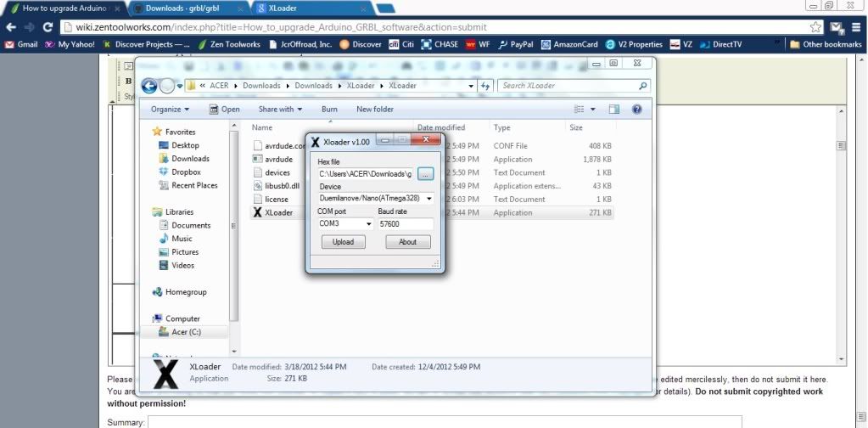This screenshot has height=428, width=868.
Task: Select the license text file
Action: coord(277,200)
